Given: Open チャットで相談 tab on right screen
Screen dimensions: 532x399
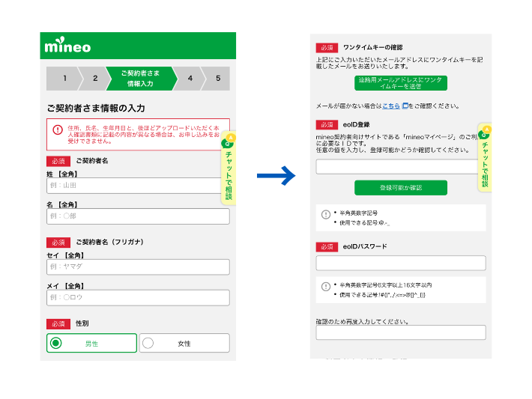Looking at the screenshot, I should pyautogui.click(x=485, y=158).
